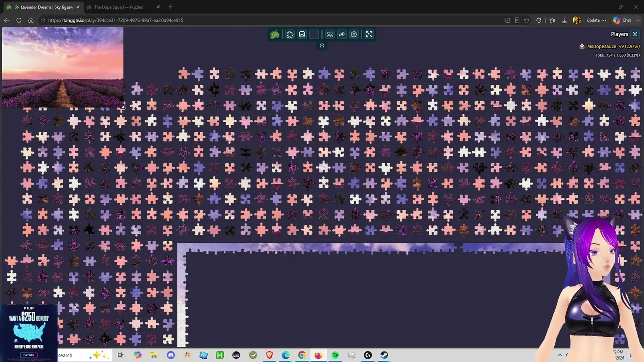Viewport: 644px width, 362px height.
Task: Reload the current page
Action: (x=19, y=20)
